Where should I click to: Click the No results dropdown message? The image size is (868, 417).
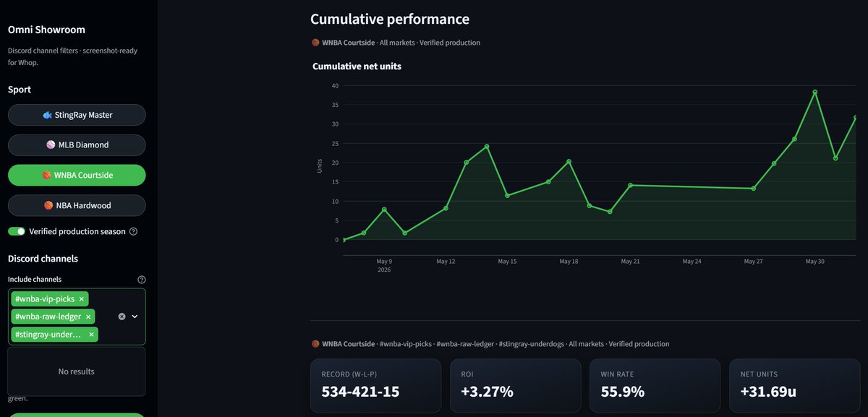[x=77, y=371]
